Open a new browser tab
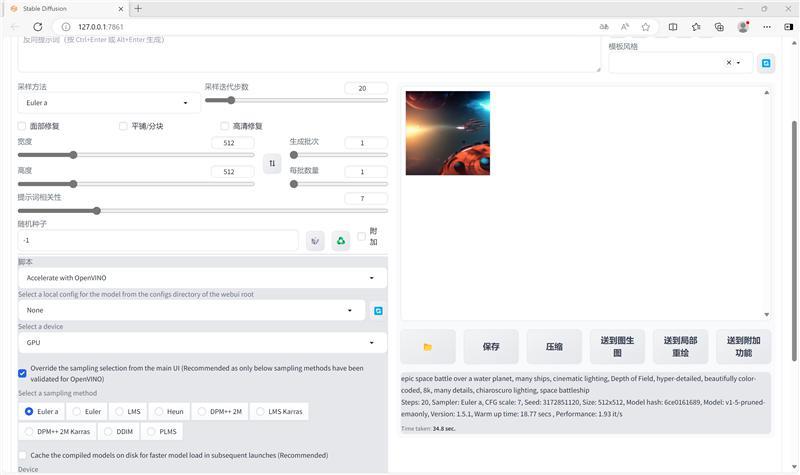Image resolution: width=800 pixels, height=475 pixels. pyautogui.click(x=138, y=8)
